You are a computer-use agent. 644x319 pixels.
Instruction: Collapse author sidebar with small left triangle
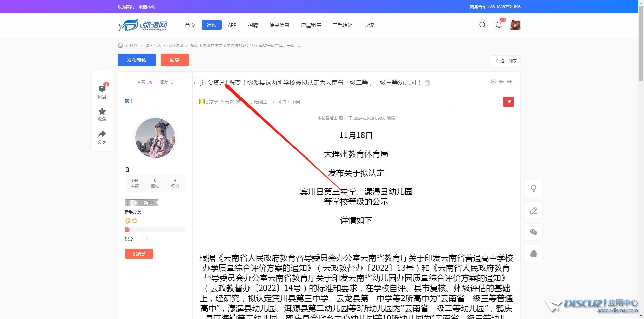(x=194, y=83)
